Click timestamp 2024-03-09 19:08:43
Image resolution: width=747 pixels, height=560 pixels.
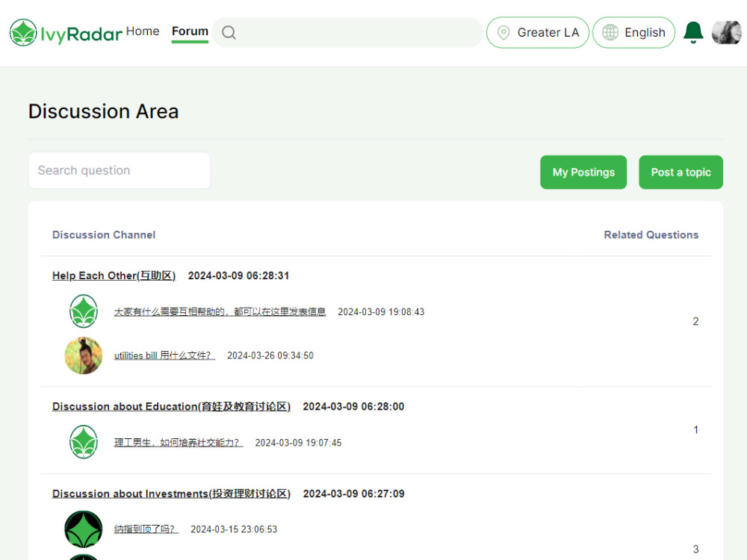pos(381,312)
